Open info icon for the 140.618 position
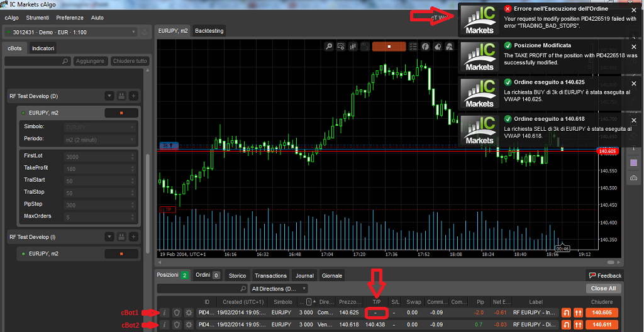Screen dimensions: 644x332 [164, 324]
